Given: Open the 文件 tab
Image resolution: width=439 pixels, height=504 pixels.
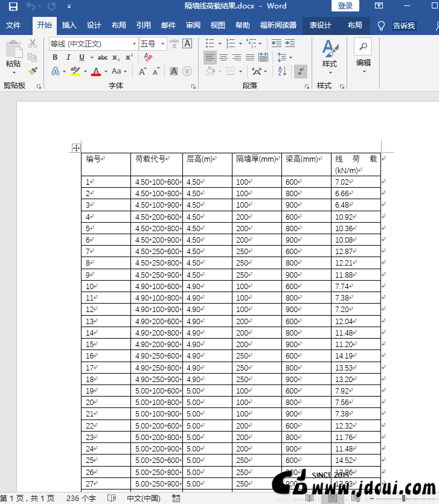Looking at the screenshot, I should (x=13, y=25).
